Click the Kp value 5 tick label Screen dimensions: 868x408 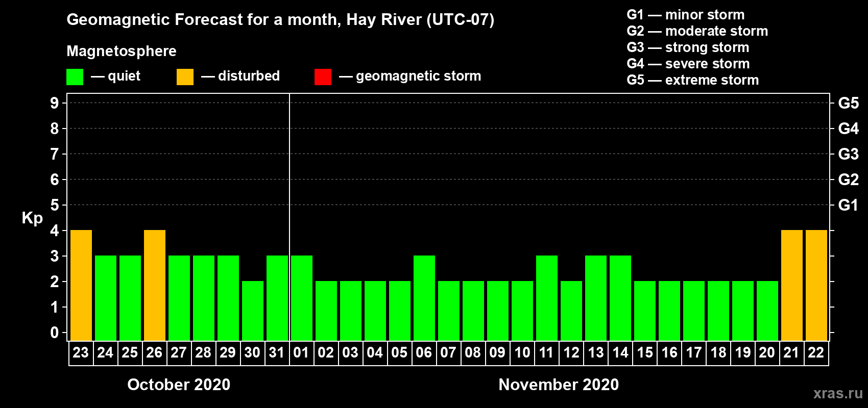(x=55, y=205)
